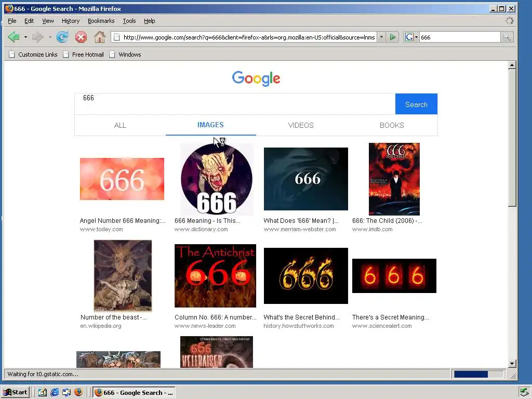Click the 666 Google Search taskbar button

pyautogui.click(x=134, y=392)
